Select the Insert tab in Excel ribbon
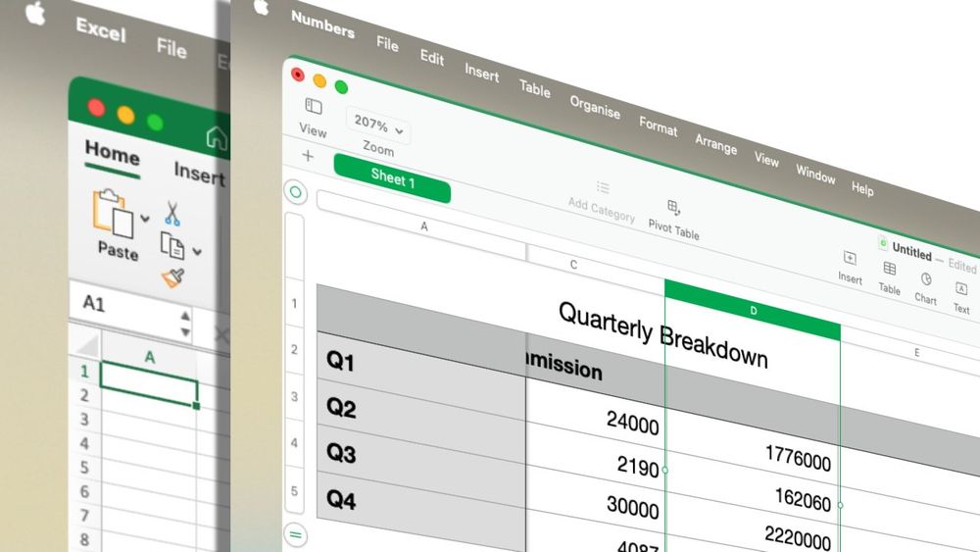Viewport: 980px width, 552px height. pyautogui.click(x=199, y=174)
